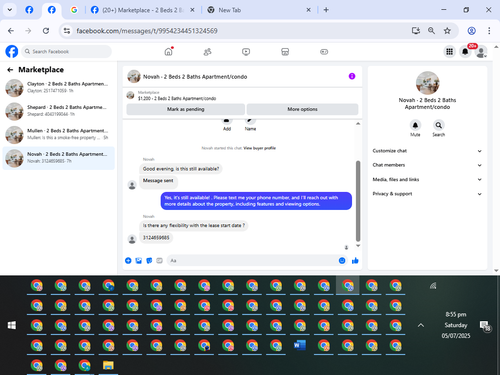
Task: Click the Facebook logo beside search box
Action: 12,52
